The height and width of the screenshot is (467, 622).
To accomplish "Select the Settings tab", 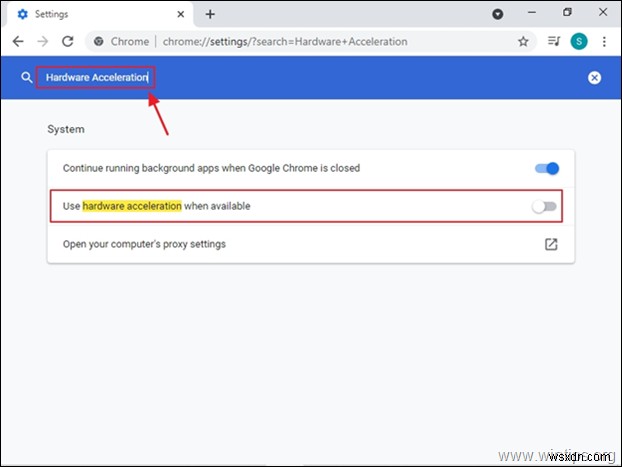I will pos(99,14).
